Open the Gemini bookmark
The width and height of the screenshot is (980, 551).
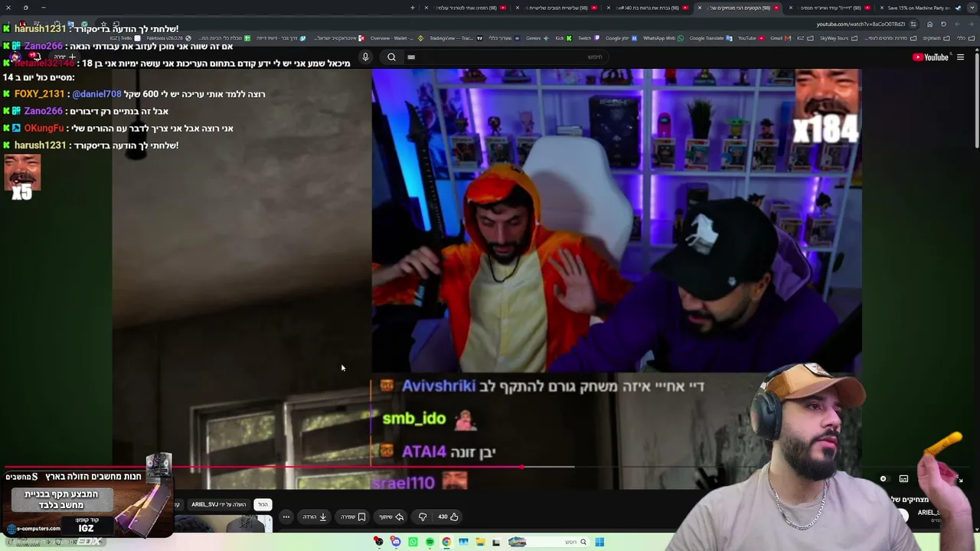click(x=536, y=37)
